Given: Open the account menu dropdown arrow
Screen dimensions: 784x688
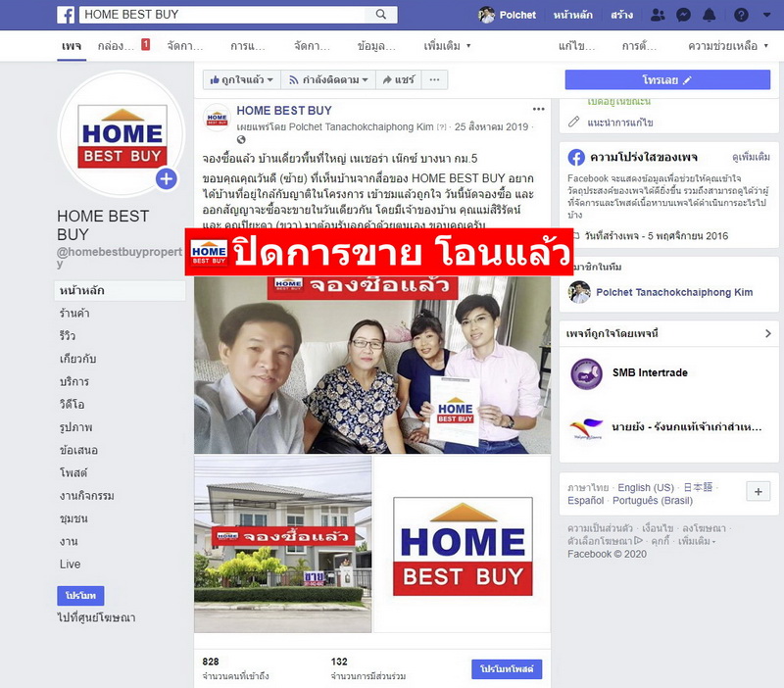Looking at the screenshot, I should 766,15.
